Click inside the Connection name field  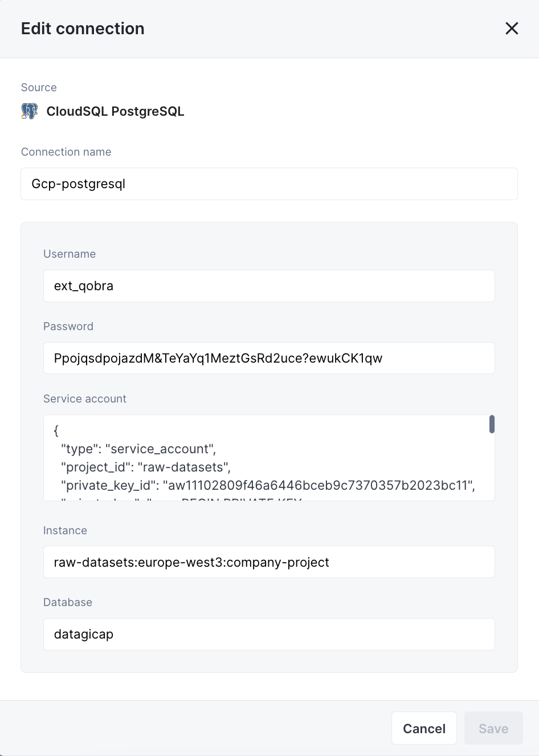pos(269,184)
